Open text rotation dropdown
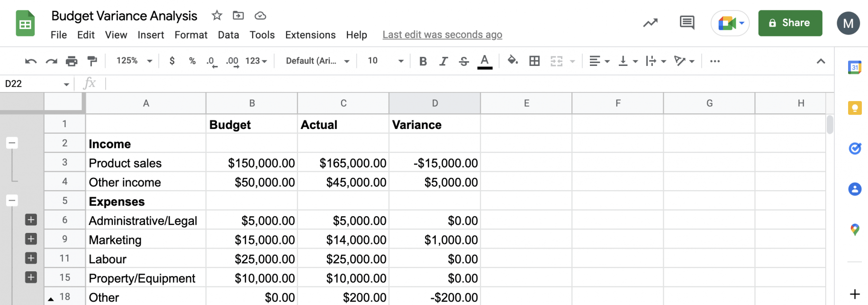The image size is (868, 305). pos(684,61)
